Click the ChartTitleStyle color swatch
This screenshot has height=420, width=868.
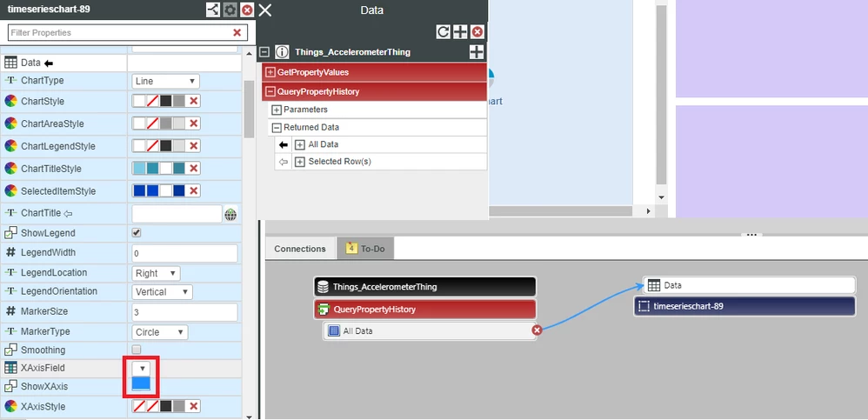point(159,169)
